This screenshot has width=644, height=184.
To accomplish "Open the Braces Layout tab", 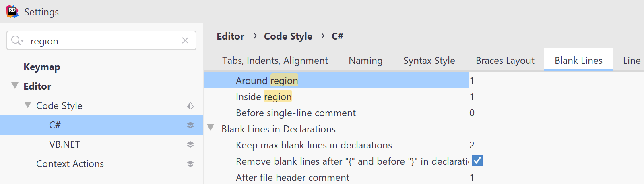I will (505, 61).
